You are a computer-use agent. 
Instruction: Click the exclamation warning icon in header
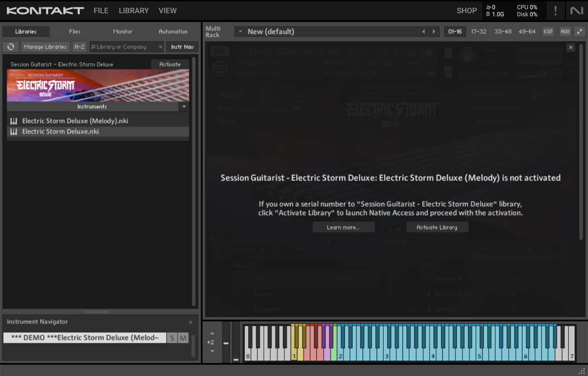[x=556, y=10]
